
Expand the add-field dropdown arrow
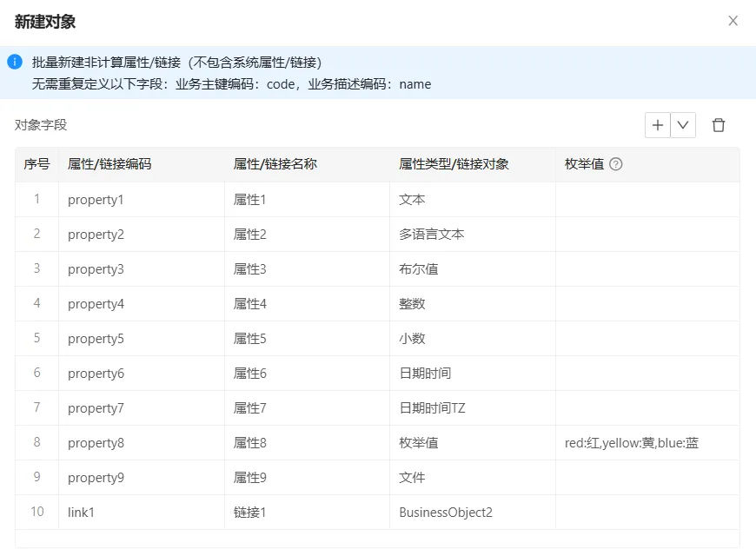point(683,125)
